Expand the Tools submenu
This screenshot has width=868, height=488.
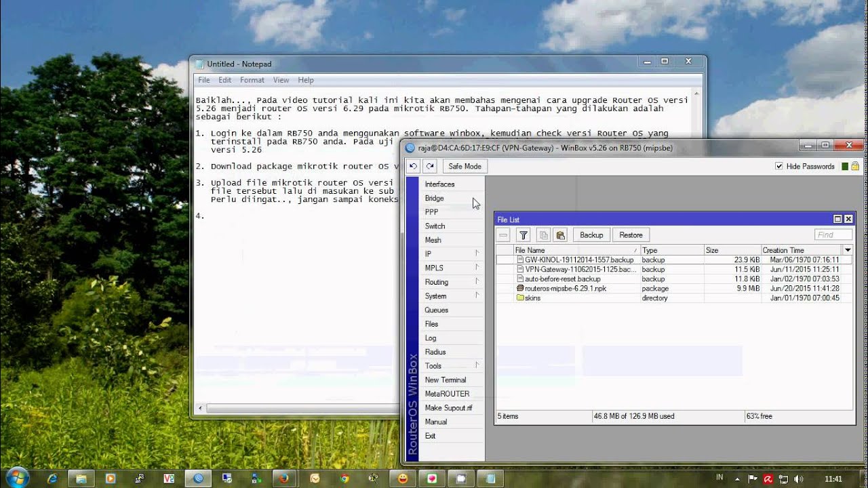point(451,366)
